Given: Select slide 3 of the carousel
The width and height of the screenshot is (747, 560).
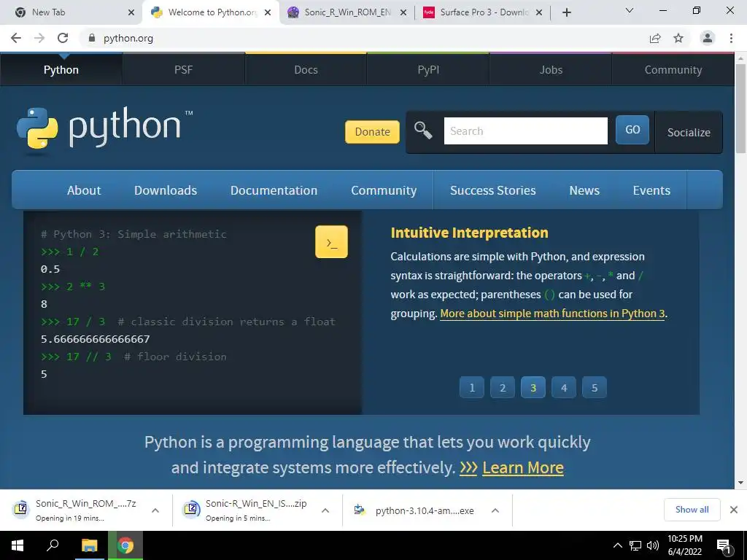Looking at the screenshot, I should pos(533,387).
